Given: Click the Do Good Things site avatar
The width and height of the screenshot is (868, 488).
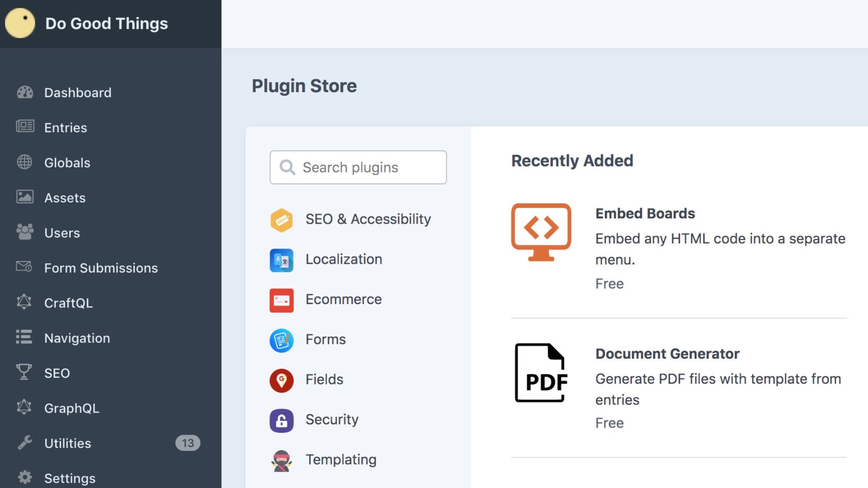Looking at the screenshot, I should coord(19,23).
